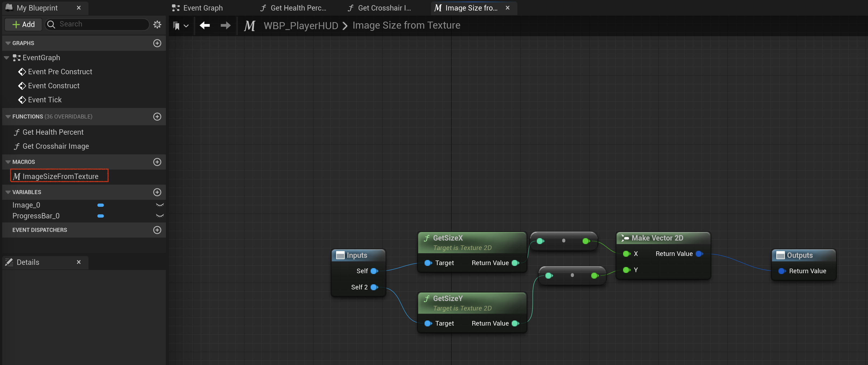Select the GetSizeX node header
Image resolution: width=868 pixels, height=365 pixels.
472,242
